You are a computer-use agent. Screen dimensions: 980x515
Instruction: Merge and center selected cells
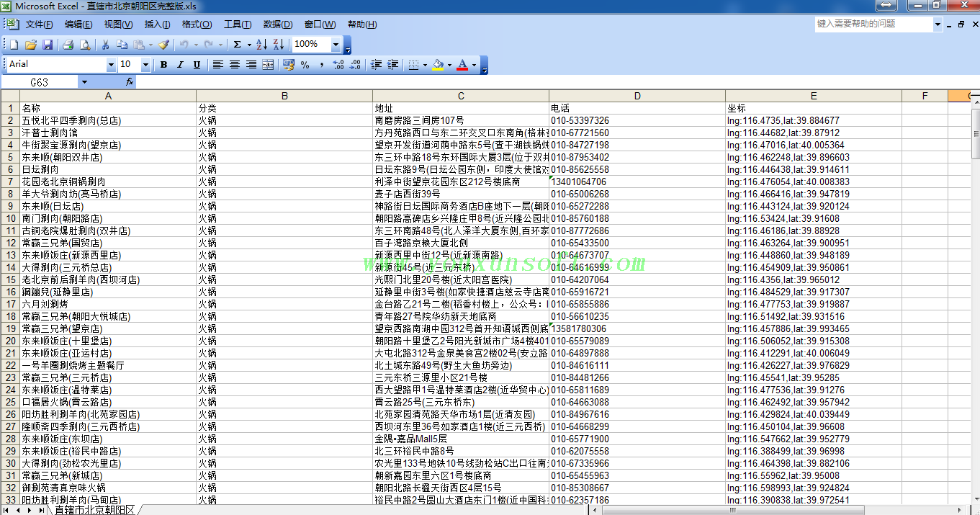268,65
